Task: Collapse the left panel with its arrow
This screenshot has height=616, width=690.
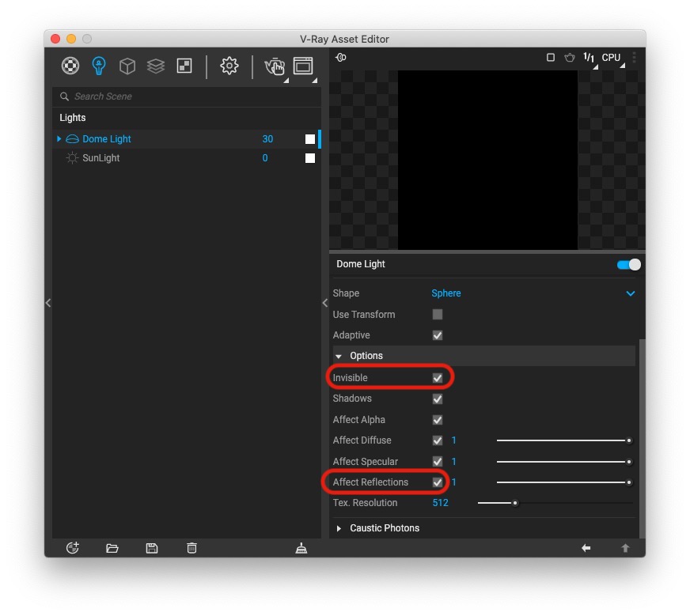Action: [48, 303]
